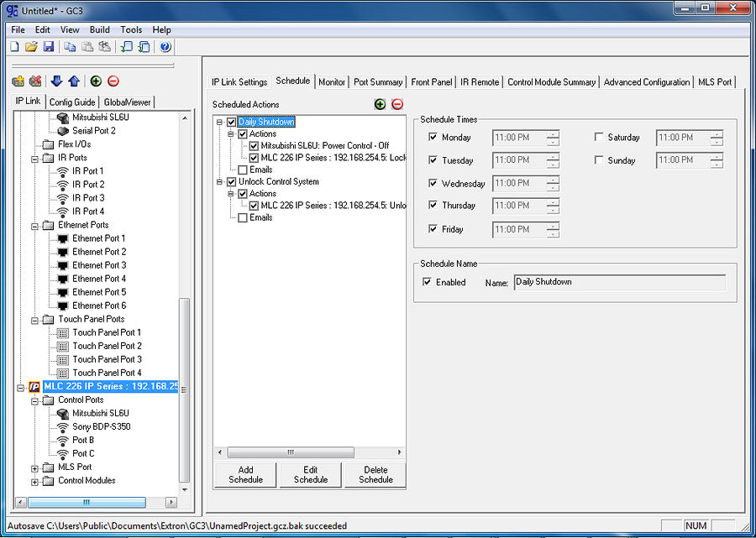
Task: Click the Remove device icon with red X
Action: [x=35, y=81]
